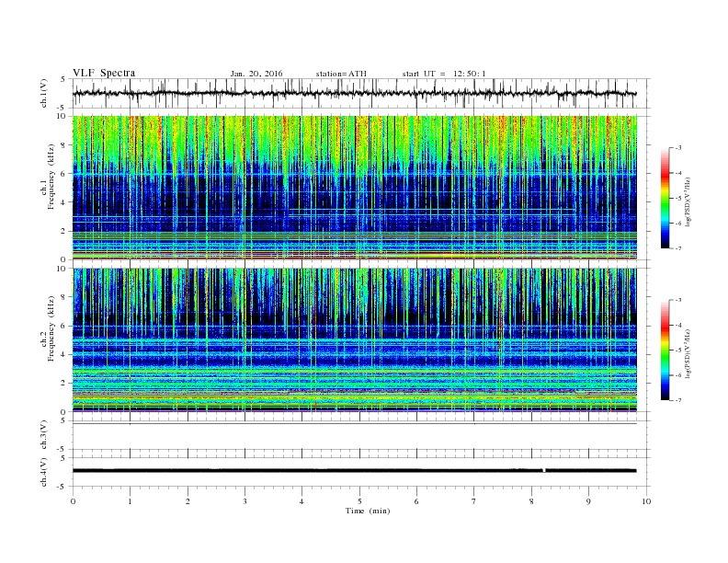Click the "4" kHz tick on ch.1 spectrogram
The height and width of the screenshot is (563, 728).
tap(63, 202)
